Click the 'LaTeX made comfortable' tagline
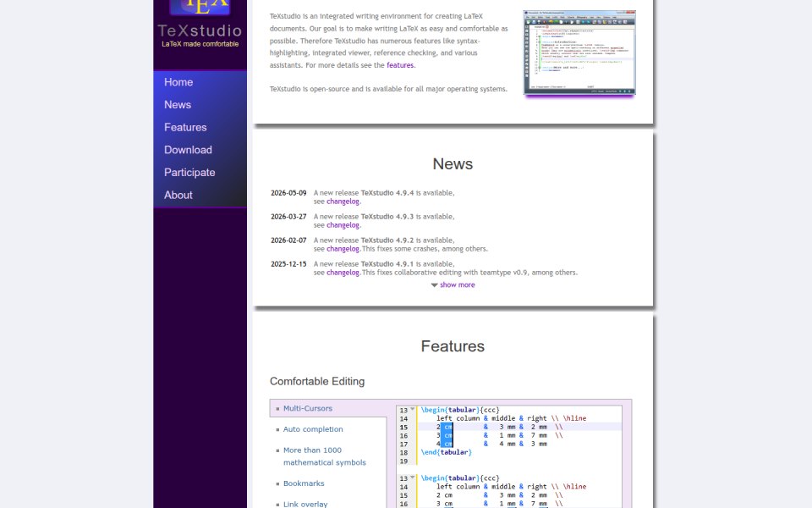 click(x=200, y=44)
